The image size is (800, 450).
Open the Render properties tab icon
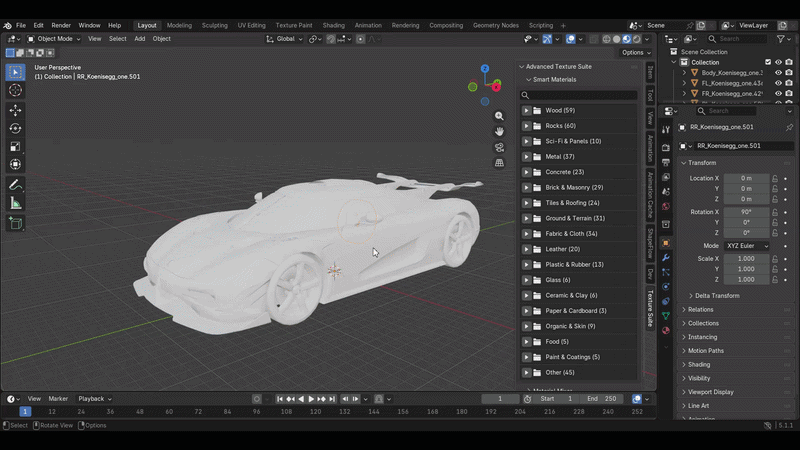(x=666, y=147)
